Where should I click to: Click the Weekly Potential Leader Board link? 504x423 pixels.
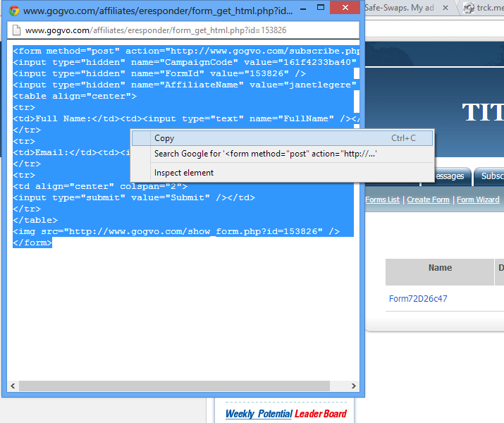click(285, 414)
